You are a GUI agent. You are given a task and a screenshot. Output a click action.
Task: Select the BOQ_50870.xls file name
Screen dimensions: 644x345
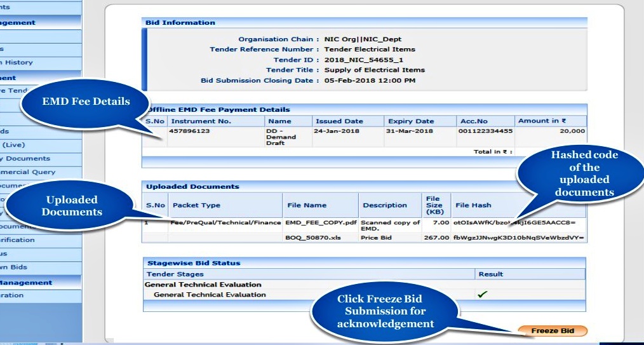(x=313, y=238)
